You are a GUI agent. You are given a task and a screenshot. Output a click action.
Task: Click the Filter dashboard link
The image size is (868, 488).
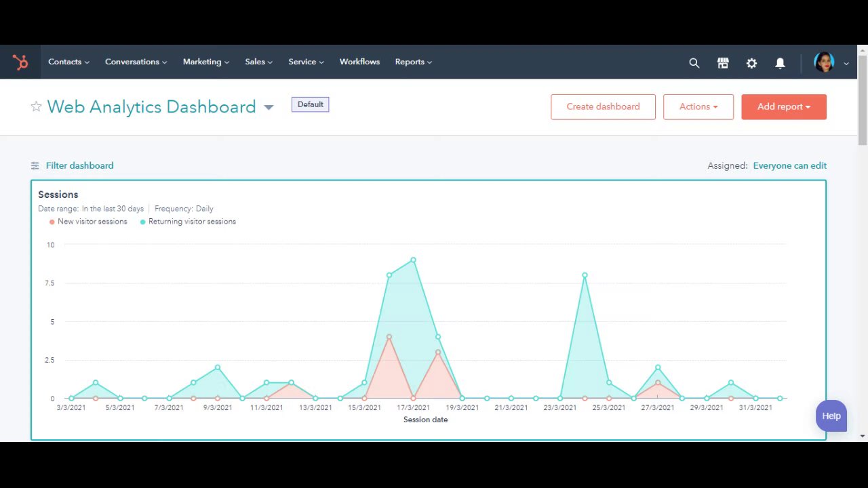tap(79, 165)
